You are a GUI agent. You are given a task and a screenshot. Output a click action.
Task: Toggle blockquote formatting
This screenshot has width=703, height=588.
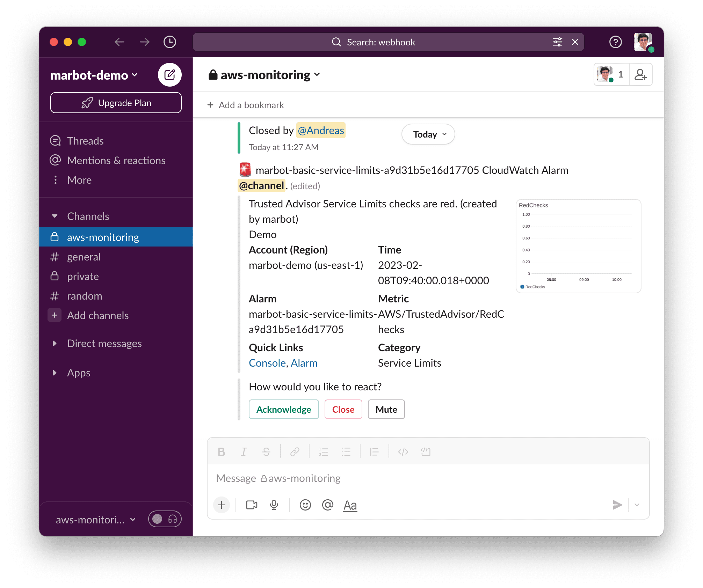point(374,452)
